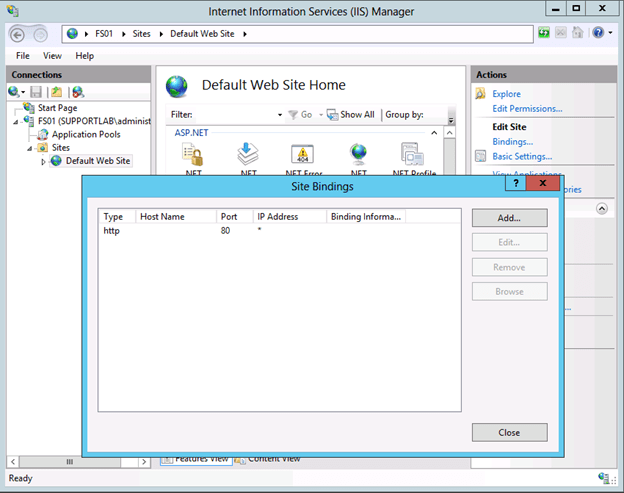
Task: Click the Close button in Site Bindings
Action: [509, 433]
